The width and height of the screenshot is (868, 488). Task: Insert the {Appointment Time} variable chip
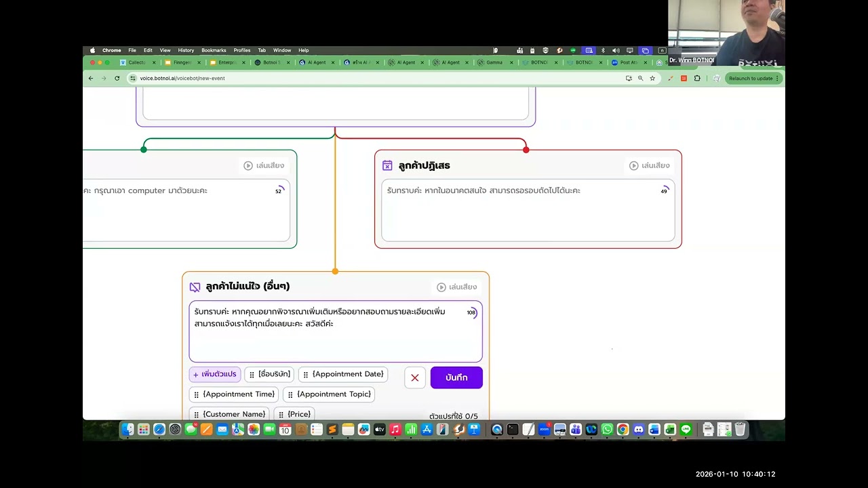(235, 394)
